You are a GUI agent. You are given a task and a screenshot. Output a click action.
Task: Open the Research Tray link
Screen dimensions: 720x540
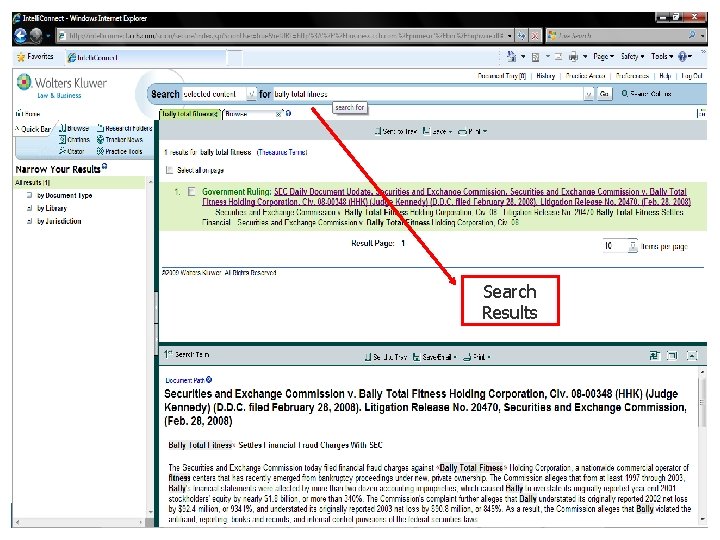pyautogui.click(x=502, y=76)
